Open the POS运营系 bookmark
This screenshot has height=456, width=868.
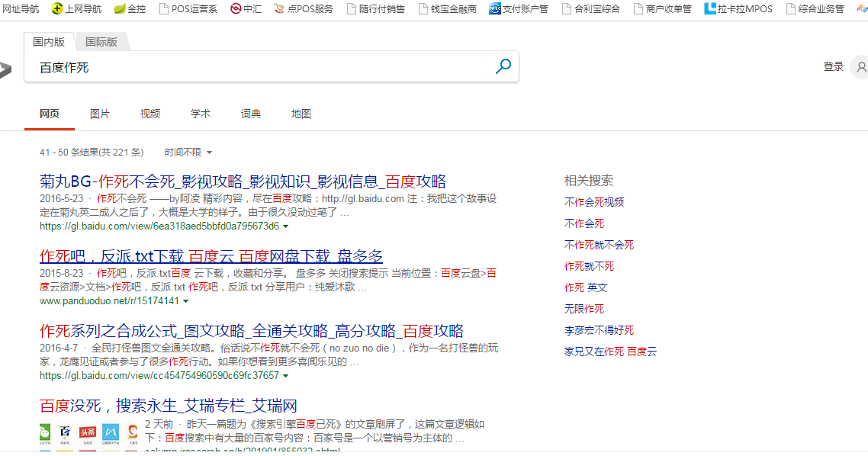(188, 9)
